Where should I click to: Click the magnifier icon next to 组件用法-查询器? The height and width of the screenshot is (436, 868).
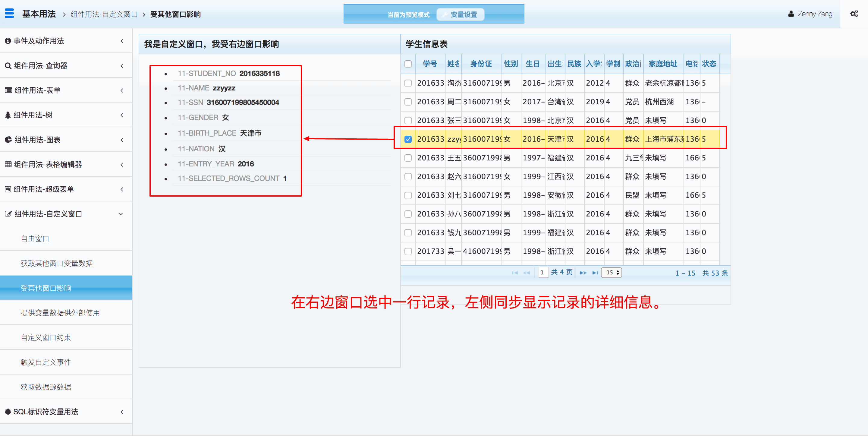[x=8, y=66]
